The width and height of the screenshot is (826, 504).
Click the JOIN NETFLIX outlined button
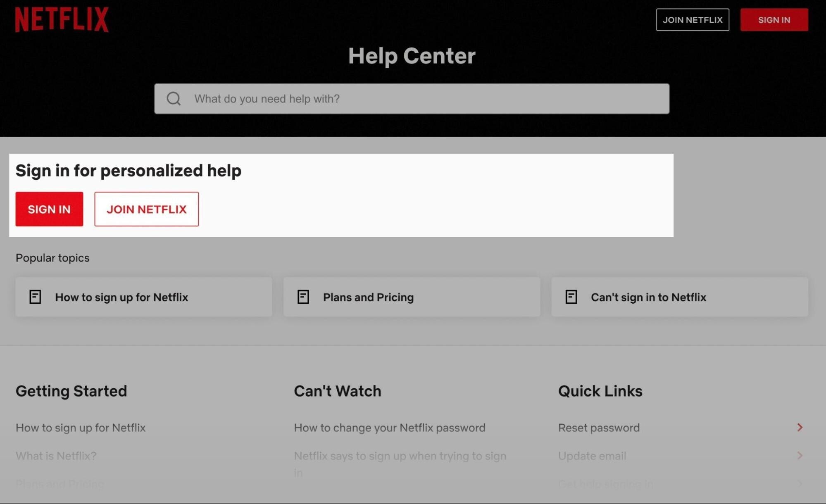[146, 208]
